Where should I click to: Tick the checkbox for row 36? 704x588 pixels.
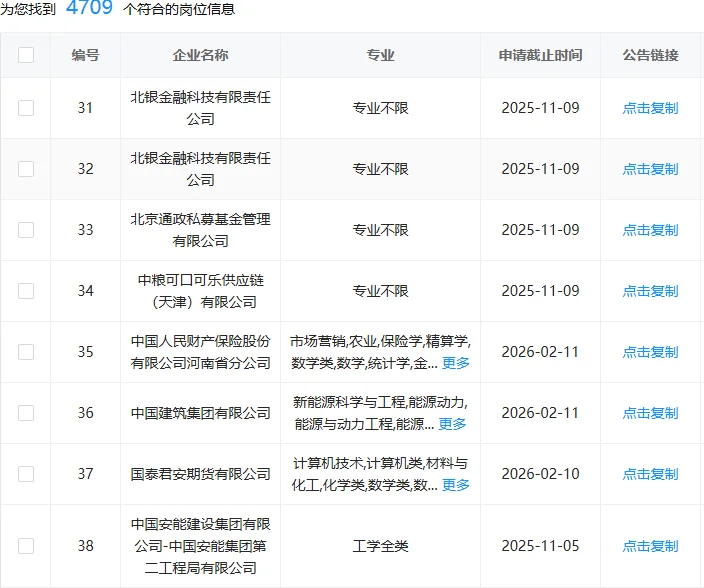[26, 413]
